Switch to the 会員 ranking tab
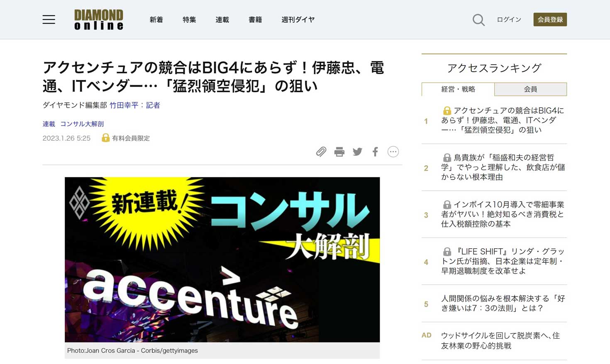Screen dimensions: 610x364 point(530,89)
